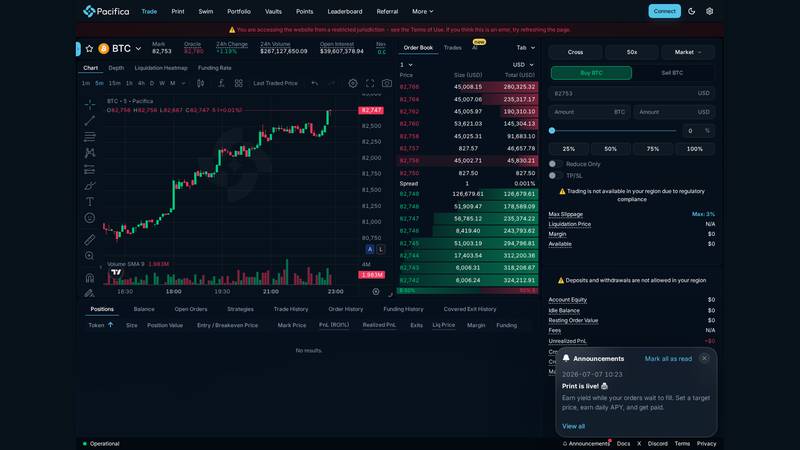Select the zoom in tool
800x450 pixels.
[90, 256]
